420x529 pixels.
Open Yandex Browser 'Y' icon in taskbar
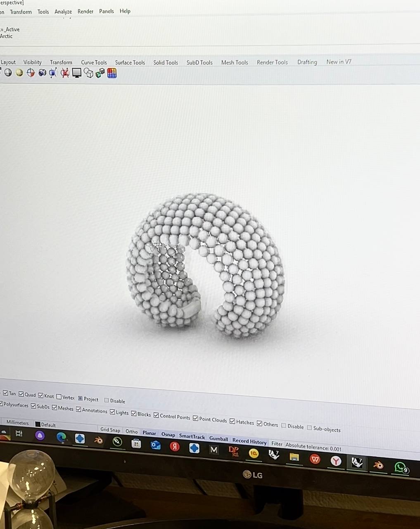(336, 461)
